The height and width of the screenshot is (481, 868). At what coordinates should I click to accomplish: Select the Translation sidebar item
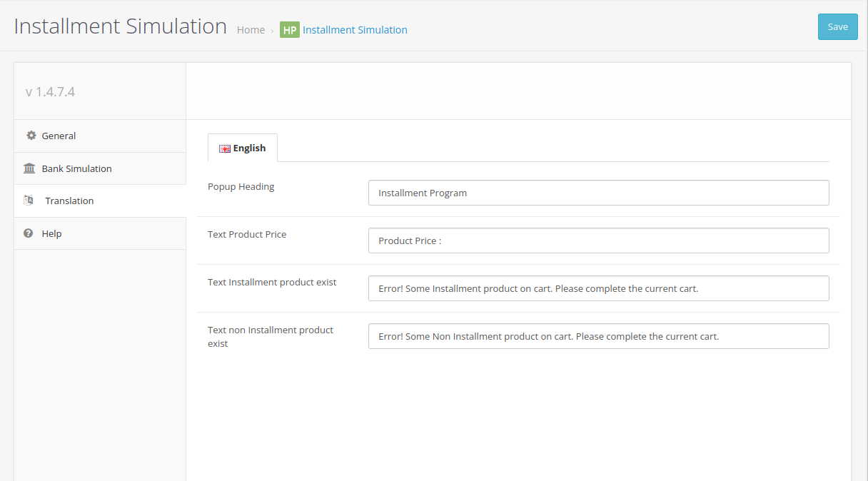pos(69,201)
